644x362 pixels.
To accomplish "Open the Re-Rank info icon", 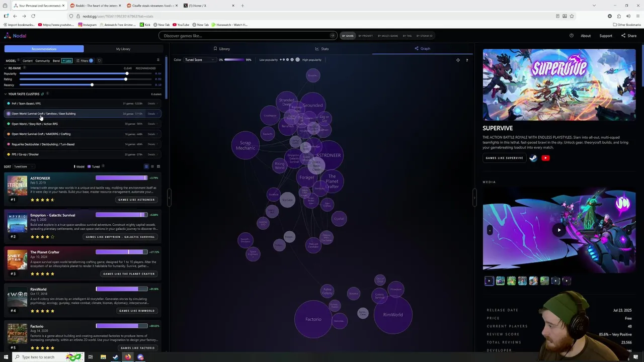I will pos(24,68).
